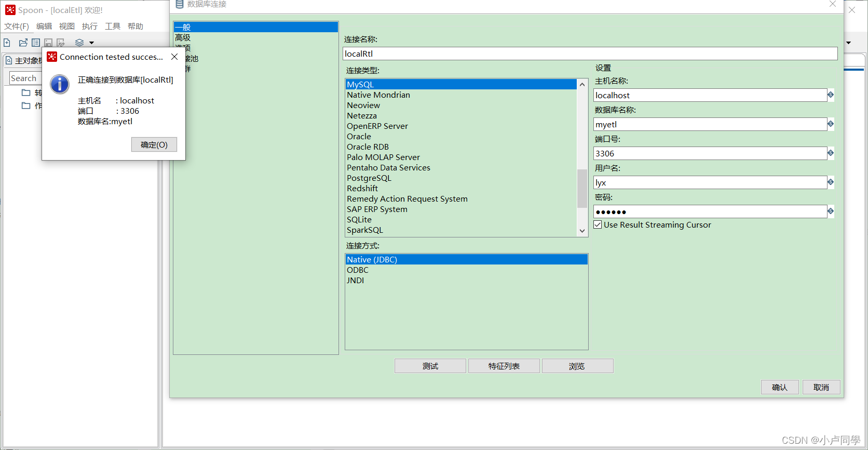Screen dimensions: 868x450
Task: Click the port number field containing 3306
Action: [x=710, y=153]
